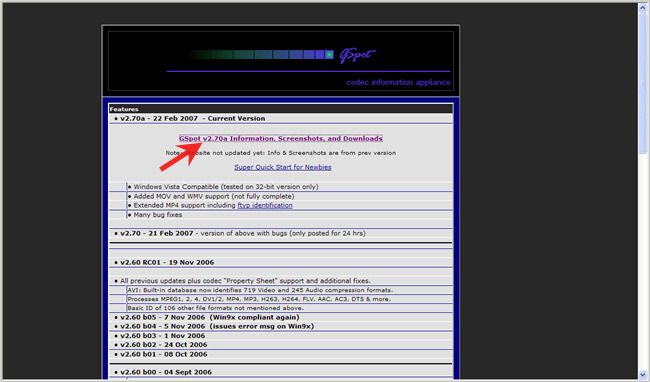Click 'Extended MP4 support including' text
Screen dimensions: 650x382
(x=184, y=206)
